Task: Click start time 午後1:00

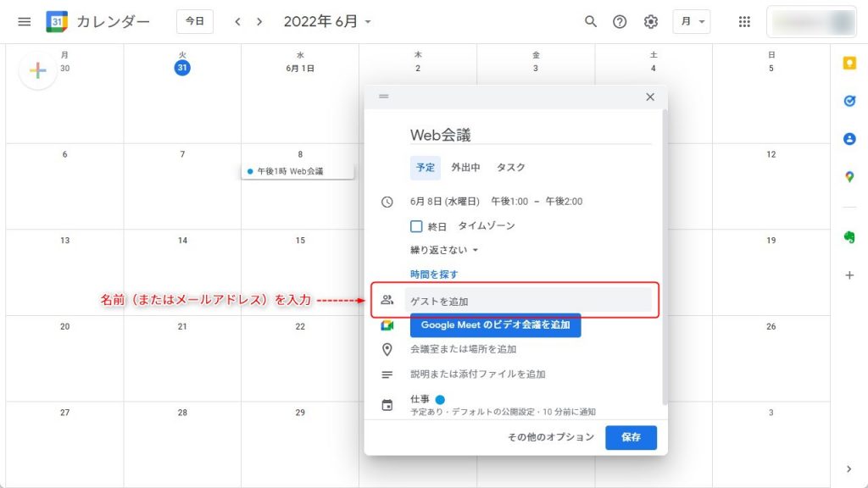Action: [509, 202]
